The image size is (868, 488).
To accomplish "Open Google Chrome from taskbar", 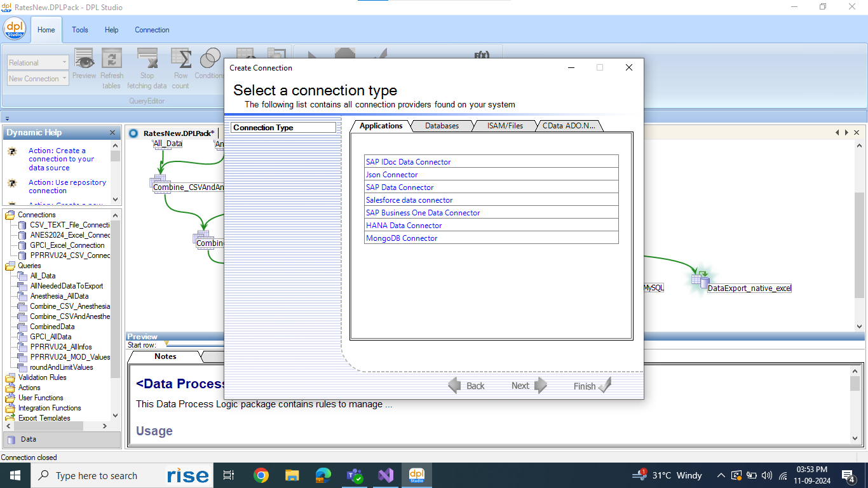I will (261, 475).
